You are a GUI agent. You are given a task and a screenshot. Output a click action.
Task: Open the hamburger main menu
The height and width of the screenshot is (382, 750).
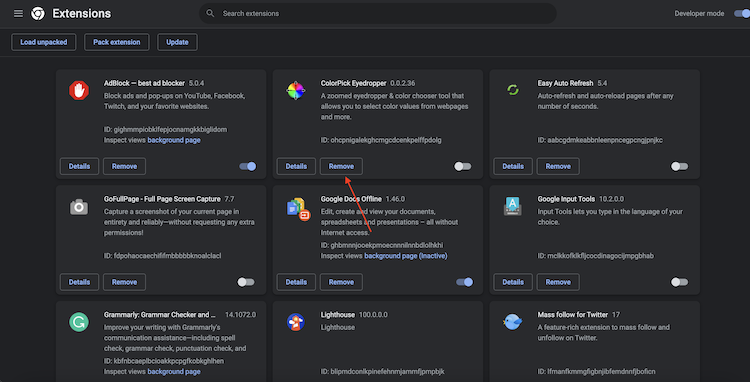[18, 13]
